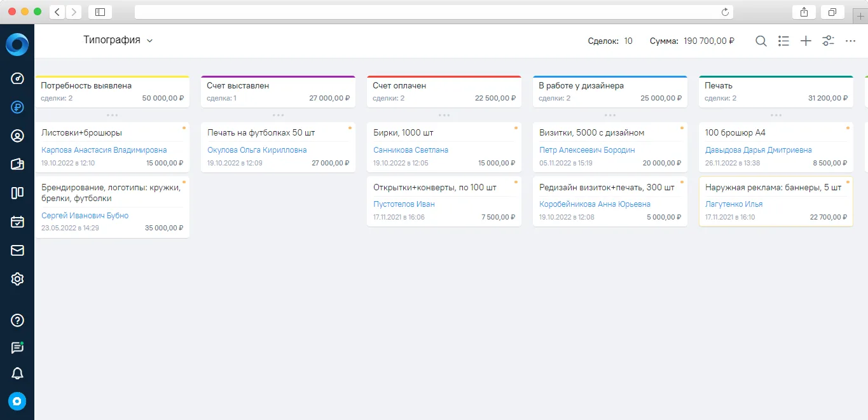Click the browser share button
Image resolution: width=868 pixels, height=420 pixels.
click(804, 11)
